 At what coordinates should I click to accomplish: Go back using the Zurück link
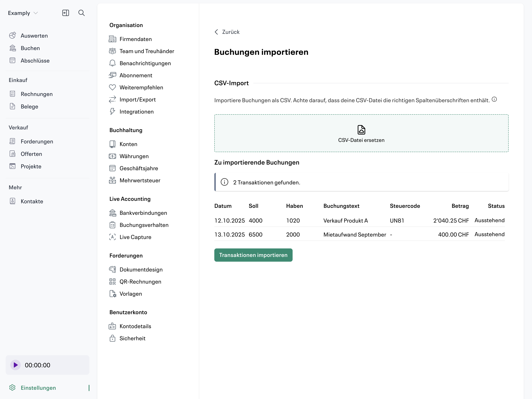point(226,32)
